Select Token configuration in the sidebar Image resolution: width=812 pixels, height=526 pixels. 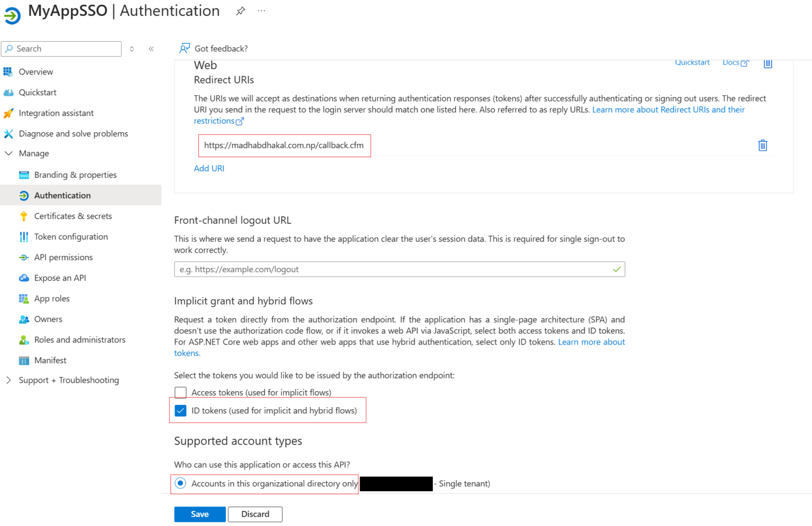pyautogui.click(x=71, y=236)
